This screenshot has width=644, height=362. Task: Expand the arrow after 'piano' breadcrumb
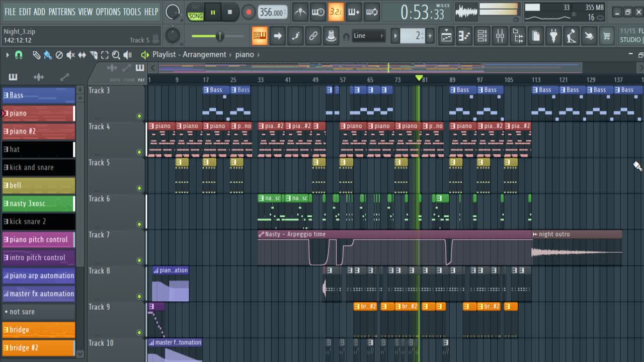coord(259,54)
